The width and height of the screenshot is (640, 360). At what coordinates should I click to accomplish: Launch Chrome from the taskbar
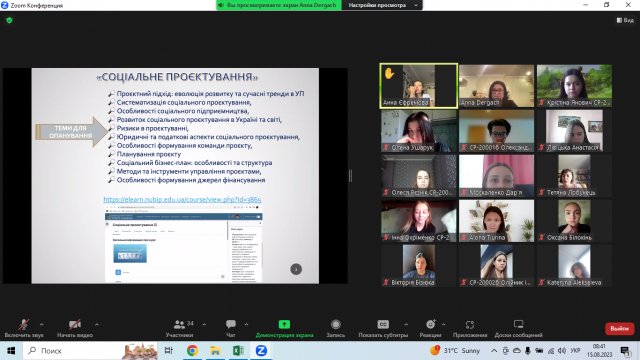(192, 351)
